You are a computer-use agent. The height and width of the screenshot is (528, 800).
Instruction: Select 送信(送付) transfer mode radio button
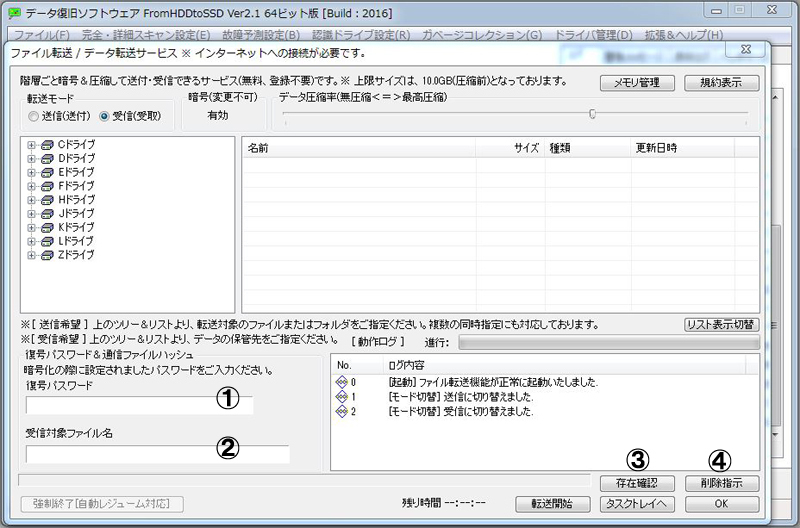click(x=35, y=117)
